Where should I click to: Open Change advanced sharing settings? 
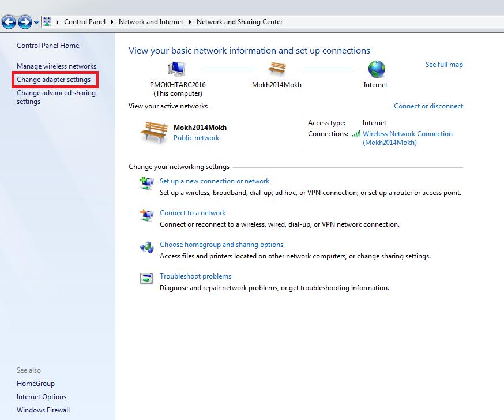(x=57, y=97)
